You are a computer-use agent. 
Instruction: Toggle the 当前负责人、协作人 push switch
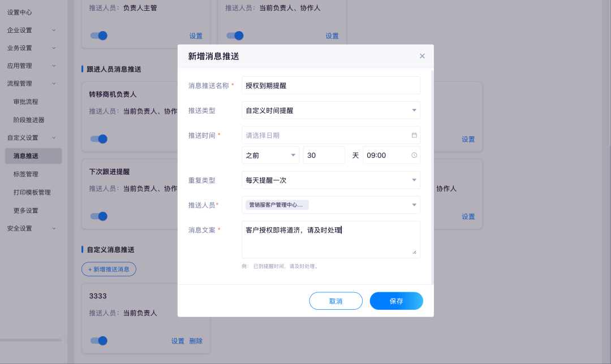234,35
